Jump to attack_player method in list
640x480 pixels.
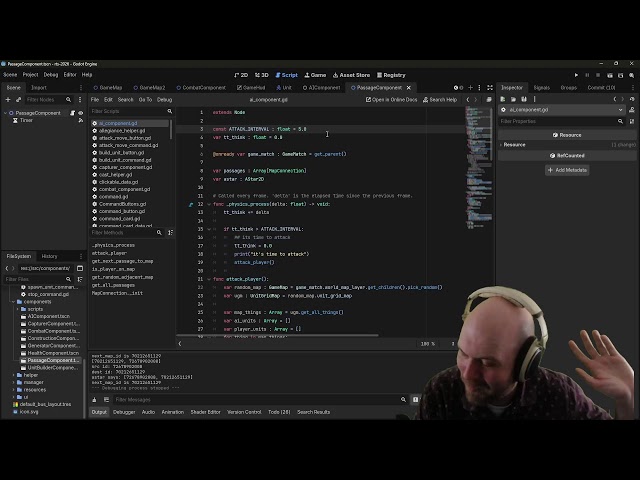(x=109, y=253)
